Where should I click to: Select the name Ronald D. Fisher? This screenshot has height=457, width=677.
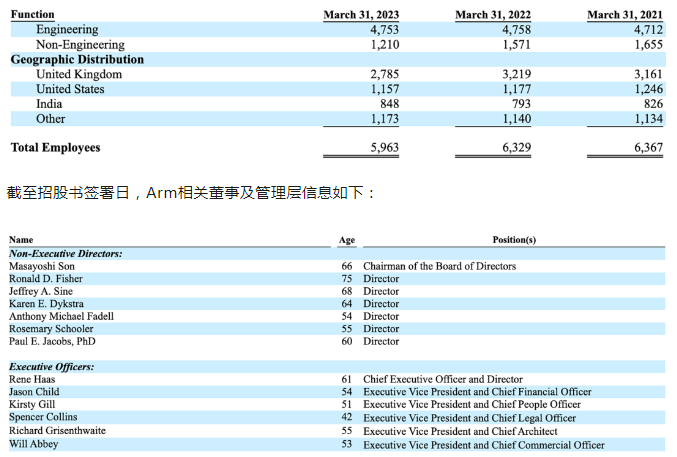pos(46,279)
